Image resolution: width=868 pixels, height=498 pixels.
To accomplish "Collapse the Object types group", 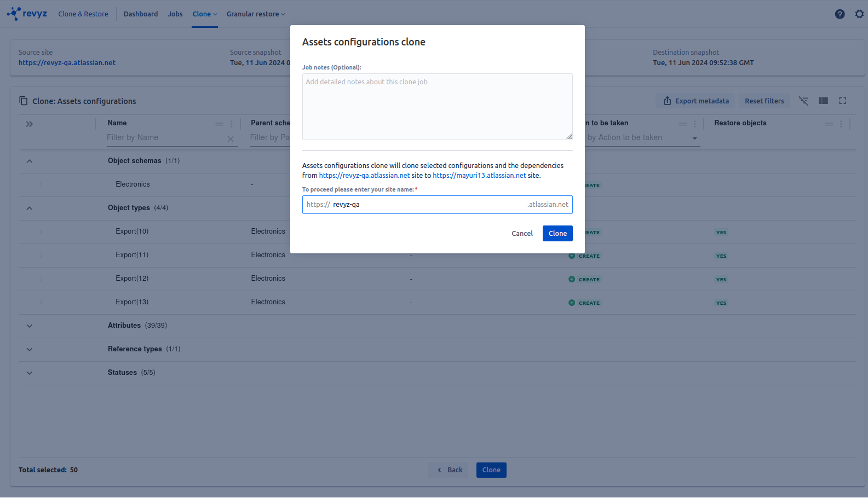I will (30, 209).
